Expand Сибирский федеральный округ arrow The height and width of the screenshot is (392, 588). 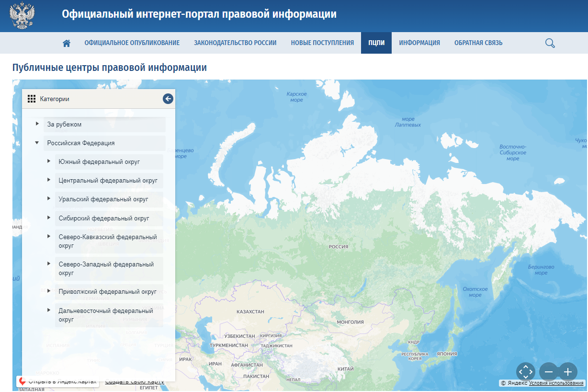(49, 218)
